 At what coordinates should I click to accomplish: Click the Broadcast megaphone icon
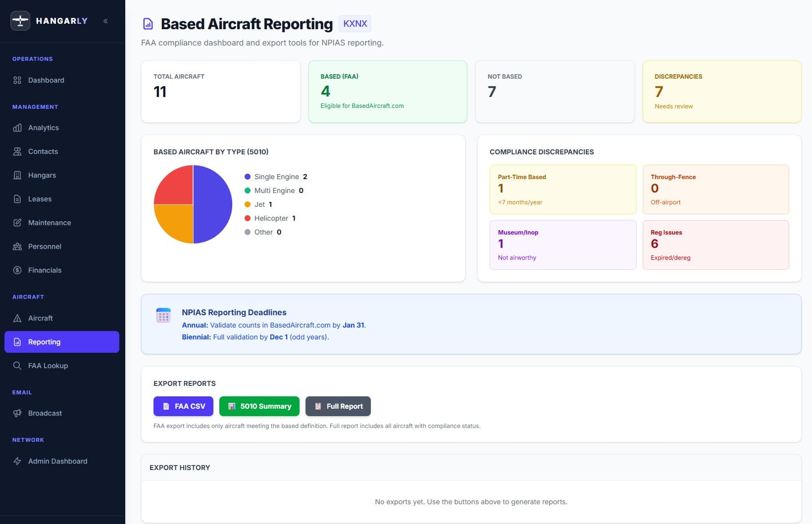[x=17, y=413]
